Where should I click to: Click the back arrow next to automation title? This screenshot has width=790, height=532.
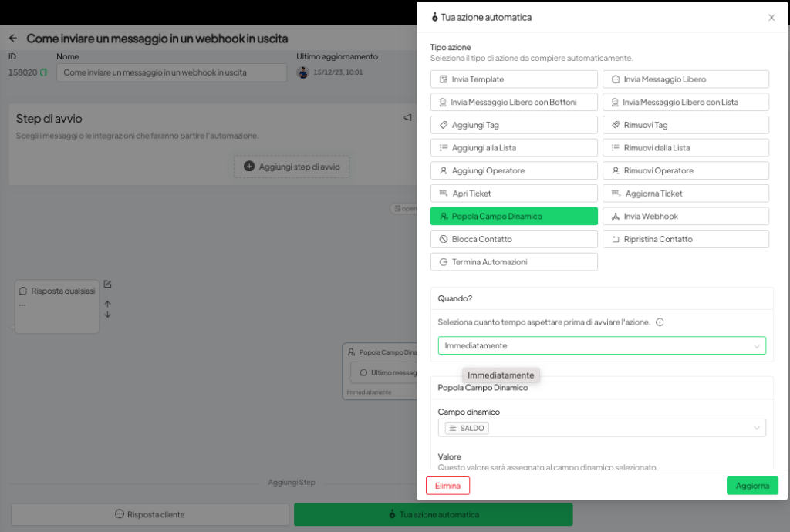coord(13,39)
